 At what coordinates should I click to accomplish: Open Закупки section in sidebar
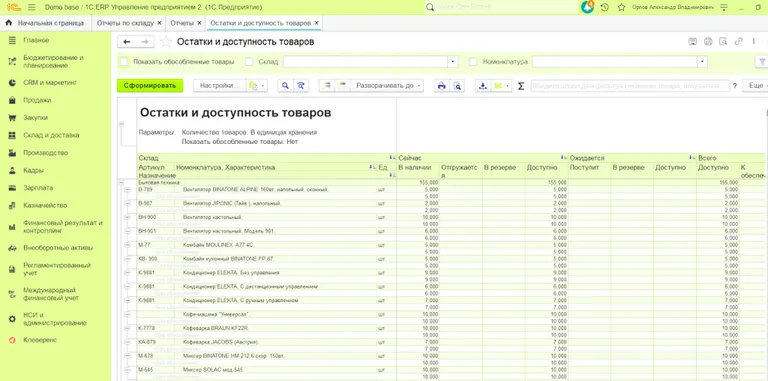[35, 118]
